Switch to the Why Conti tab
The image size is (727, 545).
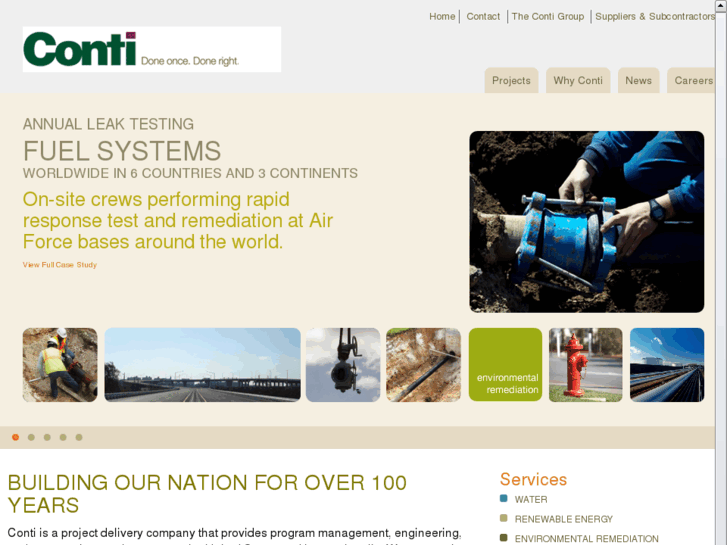click(578, 80)
